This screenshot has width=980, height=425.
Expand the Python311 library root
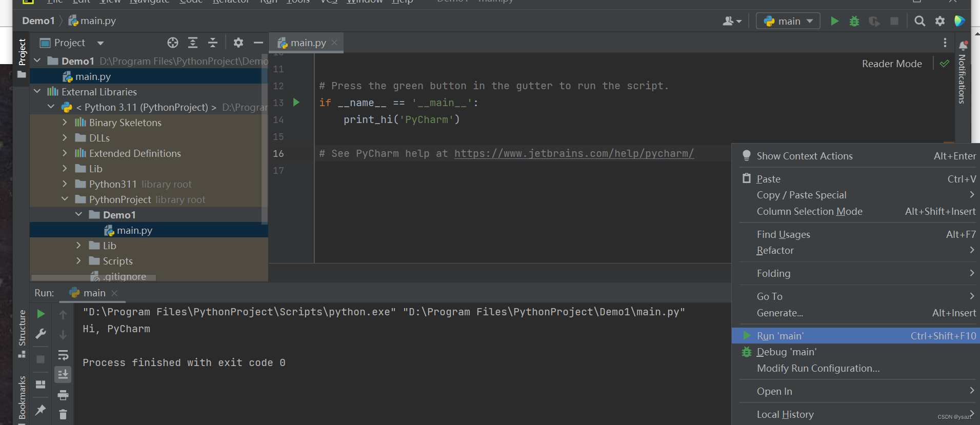pyautogui.click(x=65, y=184)
